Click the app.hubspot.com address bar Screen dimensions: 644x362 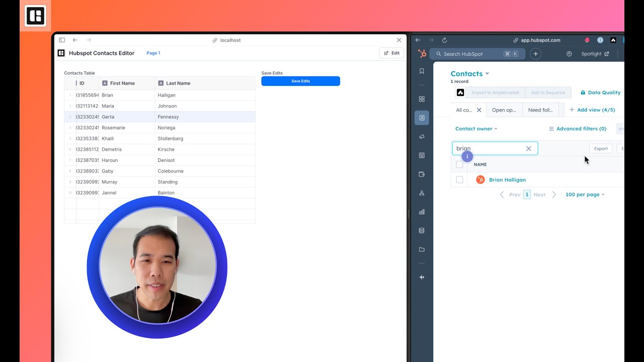[x=537, y=40]
